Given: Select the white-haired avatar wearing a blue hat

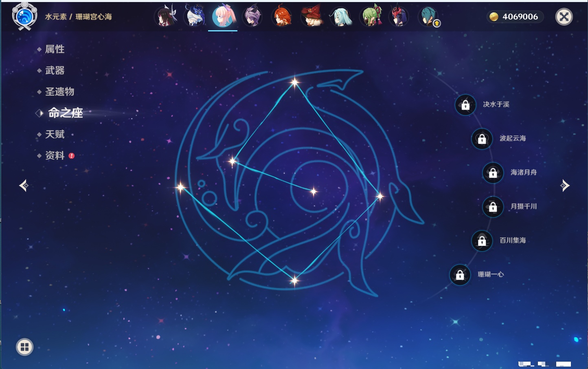Looking at the screenshot, I should [x=195, y=17].
